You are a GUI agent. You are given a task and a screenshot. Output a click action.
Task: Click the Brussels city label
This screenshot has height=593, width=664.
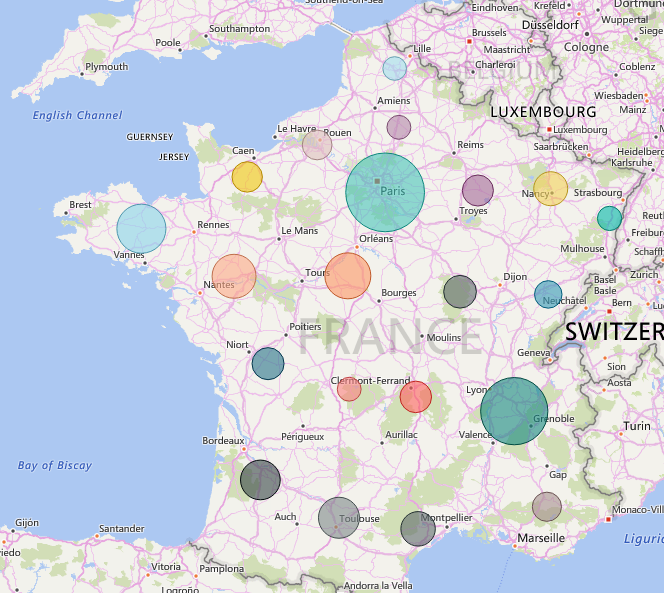pos(489,33)
